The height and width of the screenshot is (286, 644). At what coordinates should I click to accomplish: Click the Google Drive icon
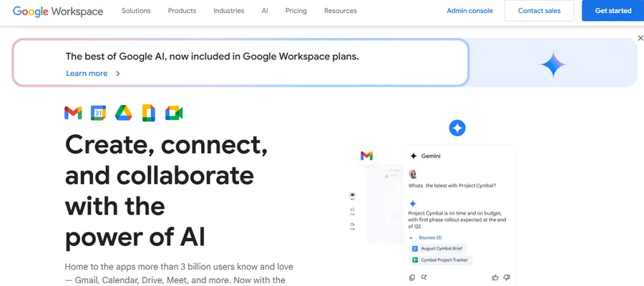[123, 113]
